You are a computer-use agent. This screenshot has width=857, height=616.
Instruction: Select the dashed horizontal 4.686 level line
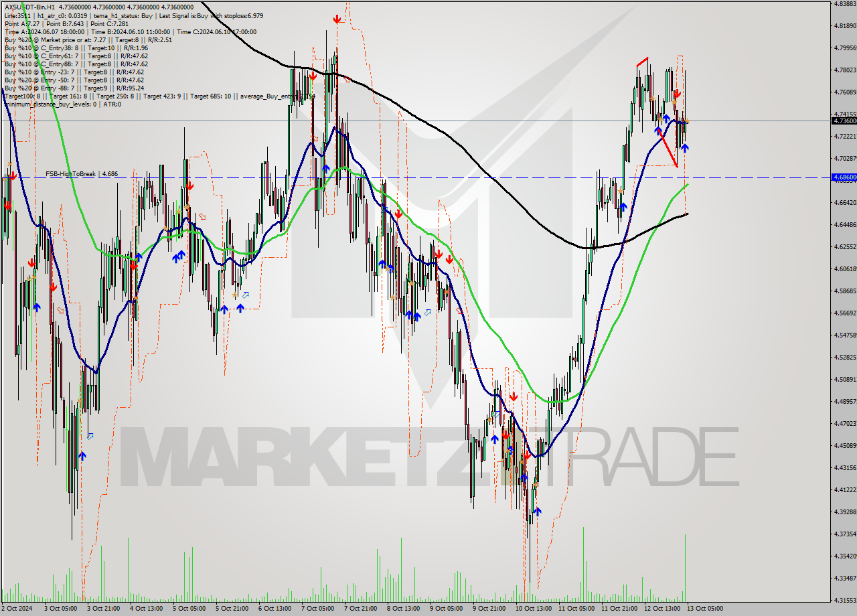pyautogui.click(x=415, y=177)
